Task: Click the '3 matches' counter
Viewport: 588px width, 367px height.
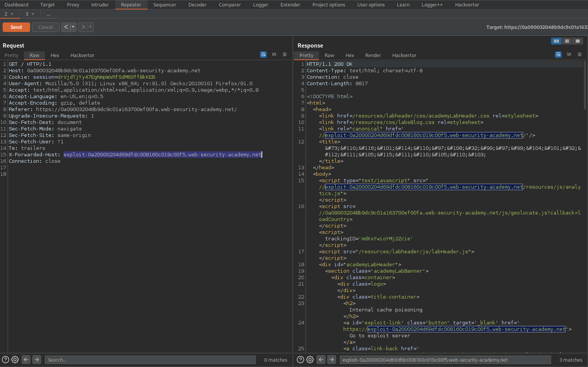Action: 570,360
